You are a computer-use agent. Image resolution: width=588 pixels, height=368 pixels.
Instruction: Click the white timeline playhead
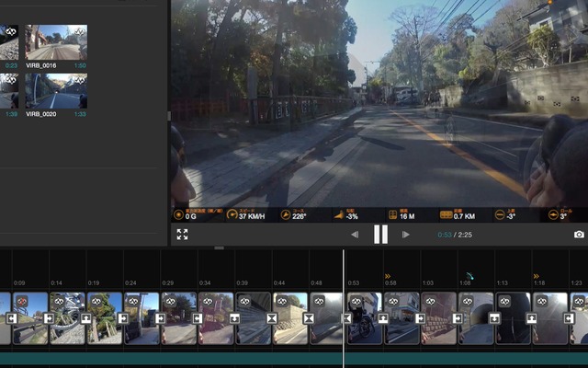coord(343,308)
